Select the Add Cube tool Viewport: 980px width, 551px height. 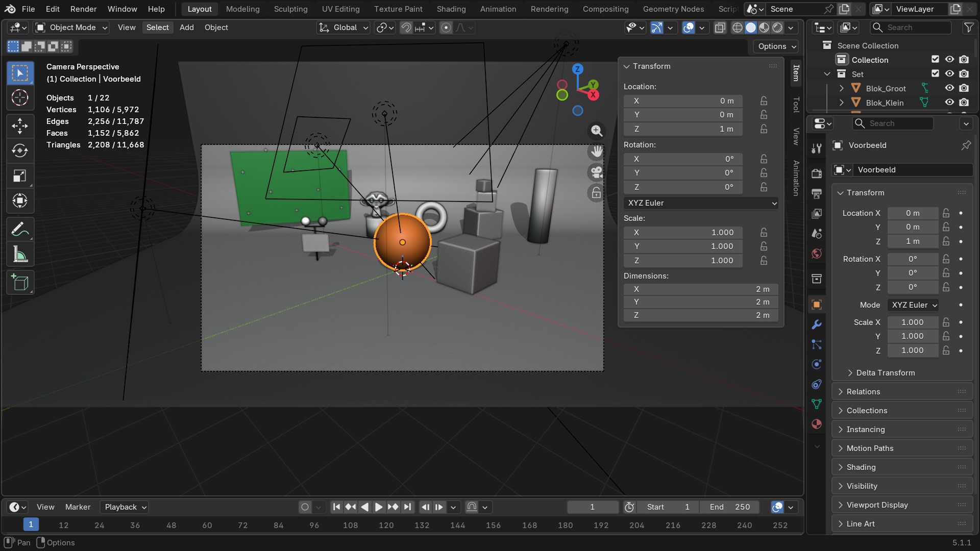coord(20,282)
